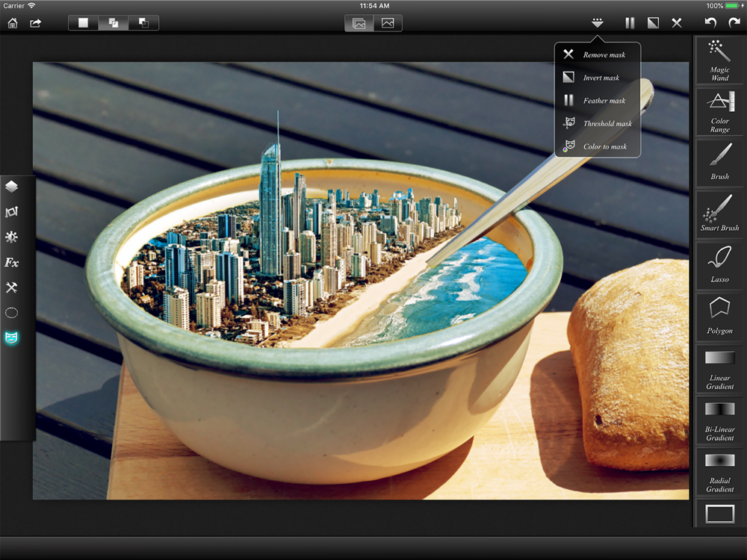Select the rectangle shape mask tool

[719, 514]
